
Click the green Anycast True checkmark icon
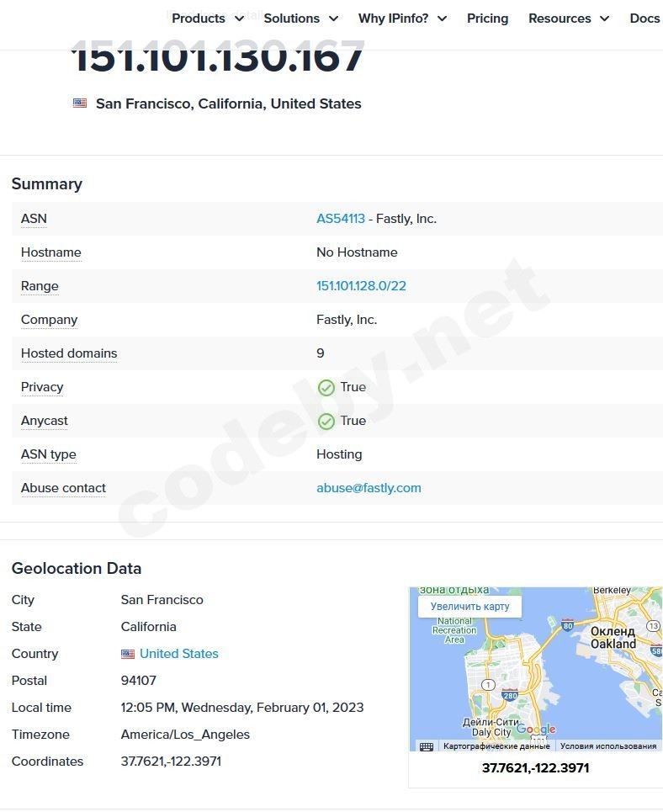pos(326,422)
